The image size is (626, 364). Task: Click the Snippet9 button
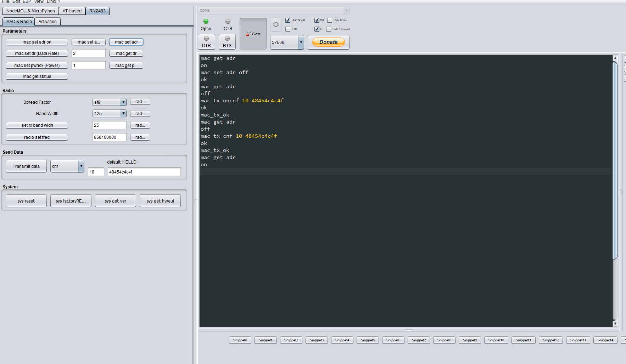(470, 340)
